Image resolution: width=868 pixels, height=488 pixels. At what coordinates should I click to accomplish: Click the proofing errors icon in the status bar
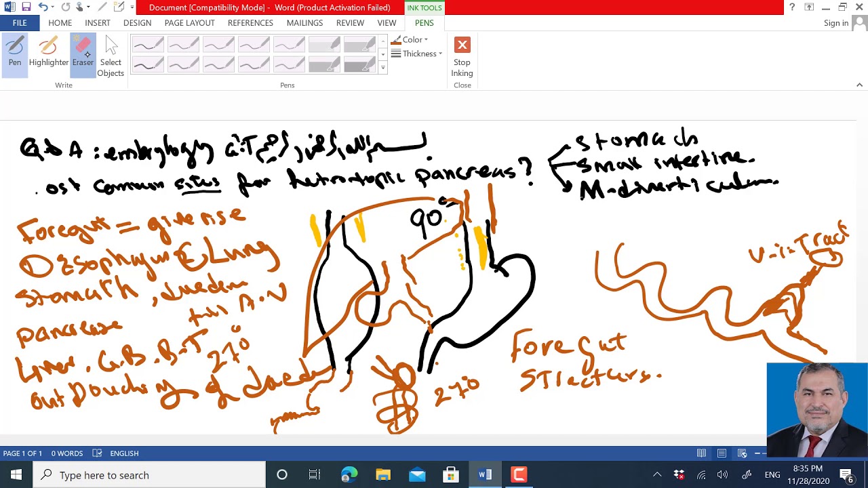point(97,453)
